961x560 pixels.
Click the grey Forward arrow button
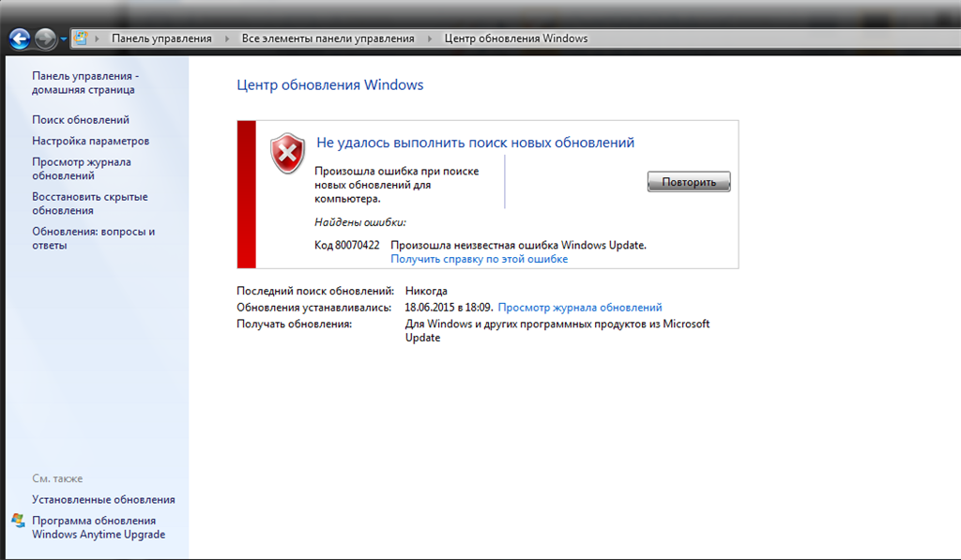(x=45, y=38)
